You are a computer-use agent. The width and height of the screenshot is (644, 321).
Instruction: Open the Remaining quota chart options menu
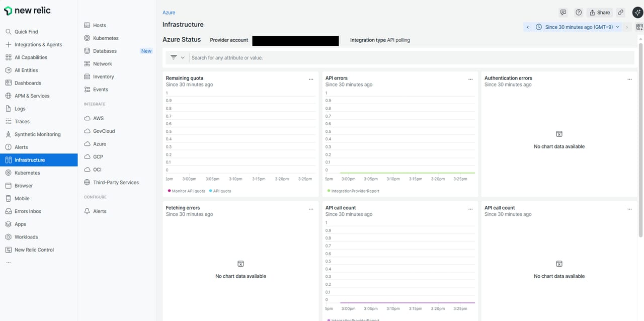(x=311, y=79)
